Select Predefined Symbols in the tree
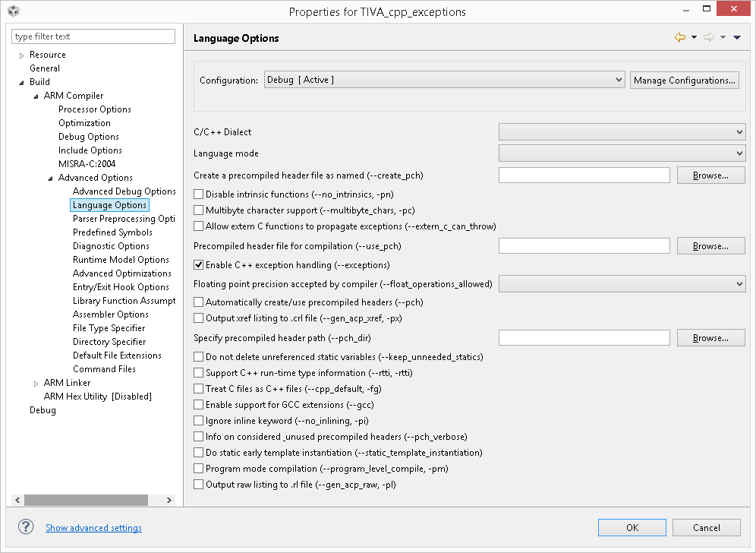This screenshot has height=553, width=756. point(112,232)
